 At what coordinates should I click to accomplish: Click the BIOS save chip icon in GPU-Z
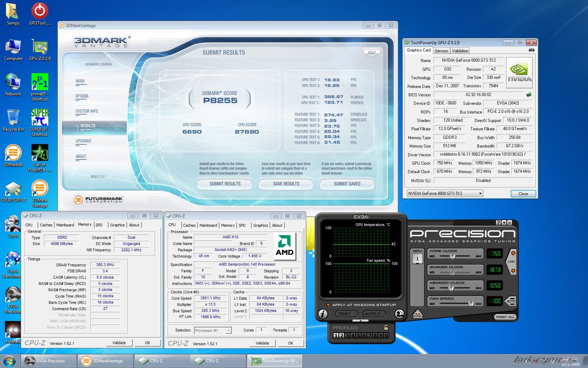[528, 95]
